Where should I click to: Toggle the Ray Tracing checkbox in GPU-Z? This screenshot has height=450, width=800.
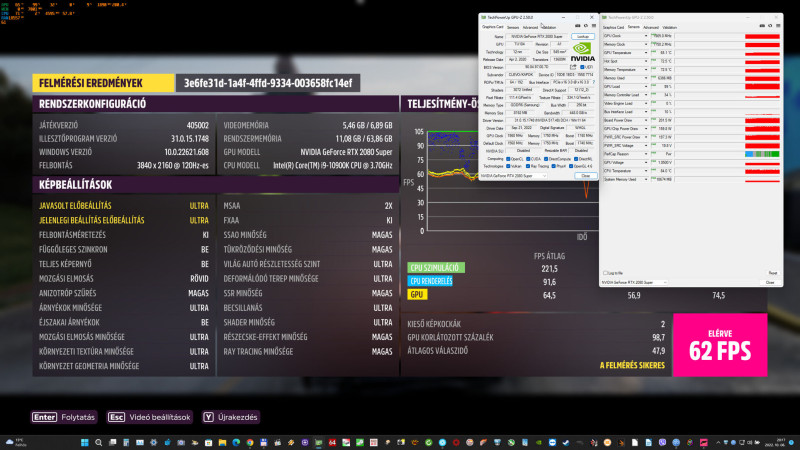tap(528, 166)
